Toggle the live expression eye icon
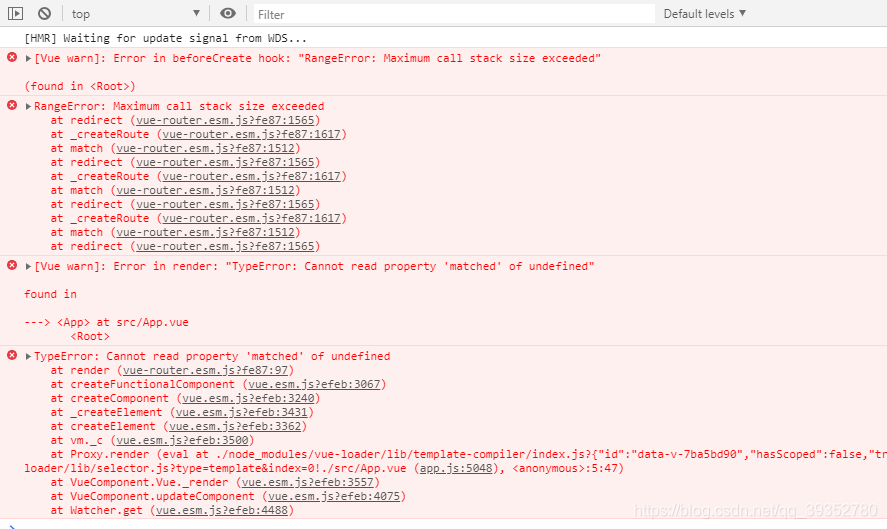This screenshot has width=887, height=529. [228, 14]
